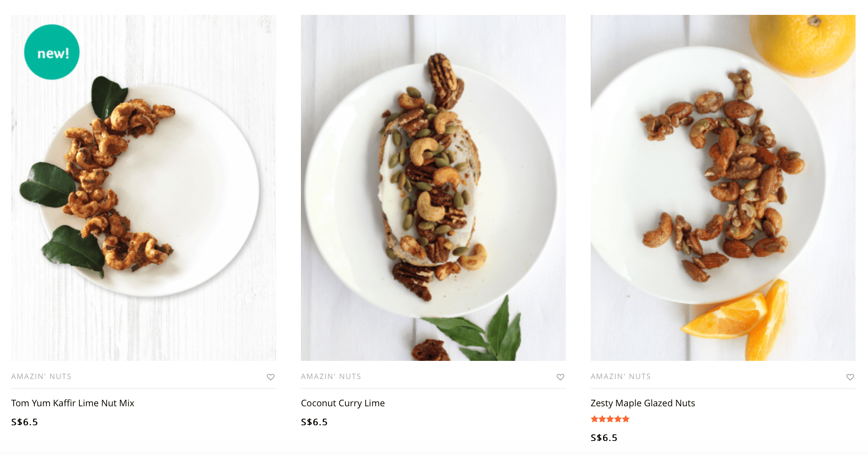868x455 pixels.
Task: Select the fifth star in the rating
Action: point(626,419)
